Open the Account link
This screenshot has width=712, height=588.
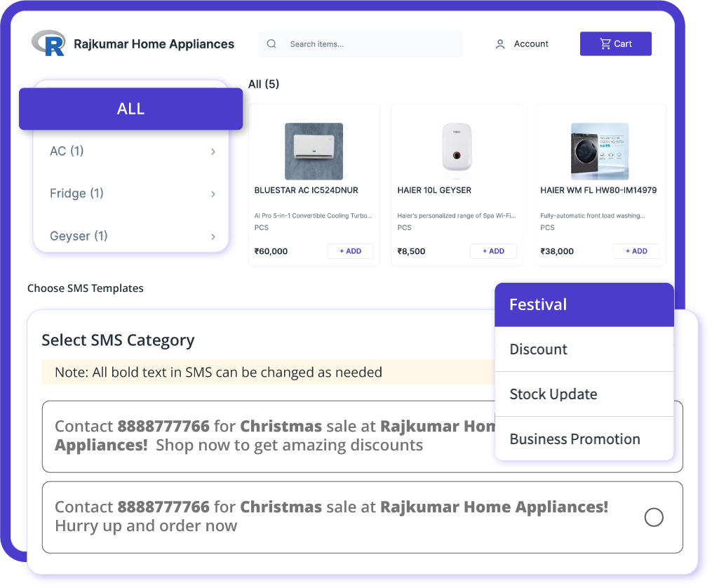(531, 44)
